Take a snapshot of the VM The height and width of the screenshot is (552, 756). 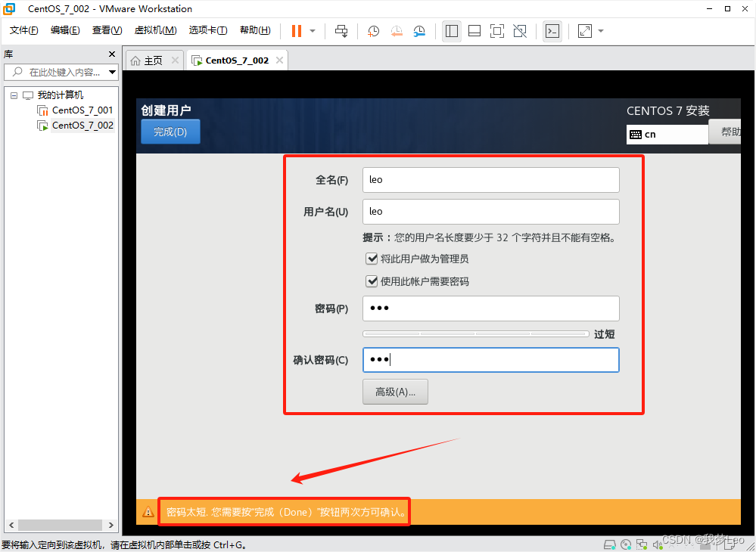coord(374,31)
